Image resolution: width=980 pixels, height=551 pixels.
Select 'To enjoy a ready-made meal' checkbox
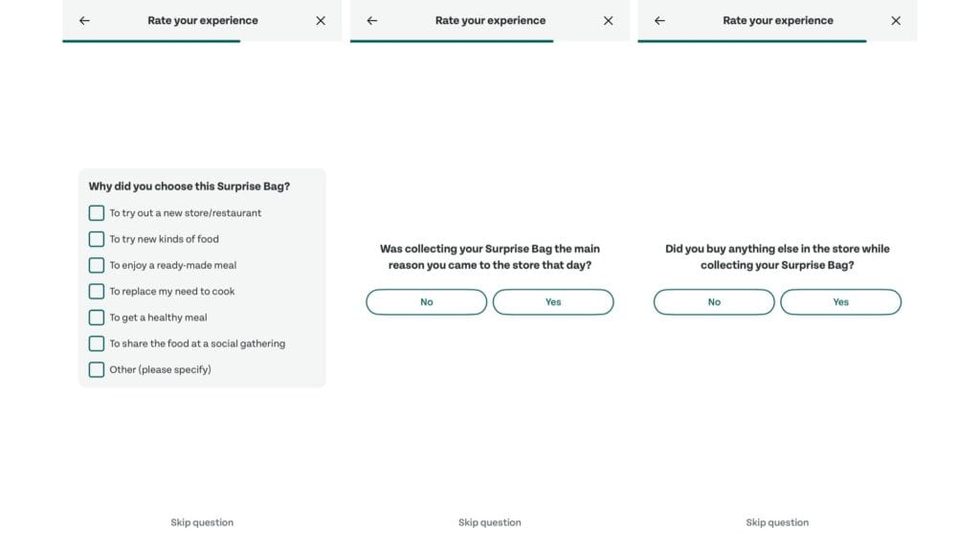[x=97, y=266]
